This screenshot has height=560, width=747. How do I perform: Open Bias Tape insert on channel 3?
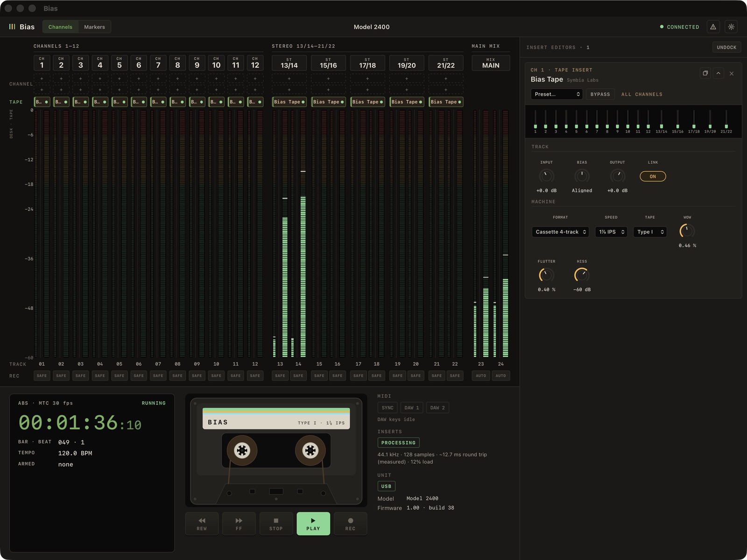click(x=81, y=102)
